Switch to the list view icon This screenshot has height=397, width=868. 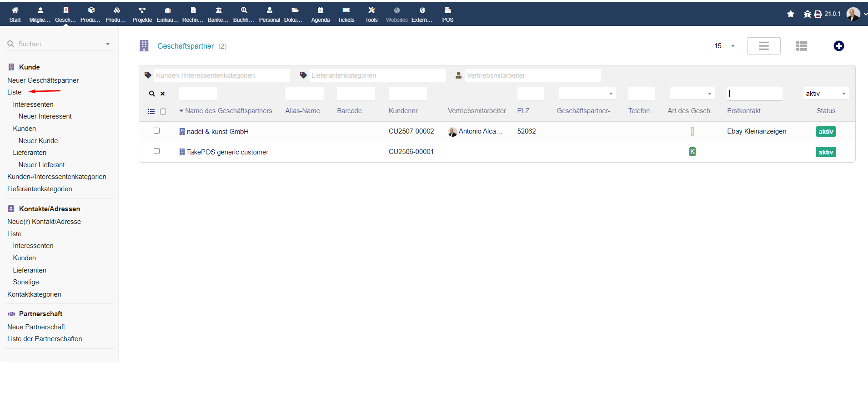point(801,46)
